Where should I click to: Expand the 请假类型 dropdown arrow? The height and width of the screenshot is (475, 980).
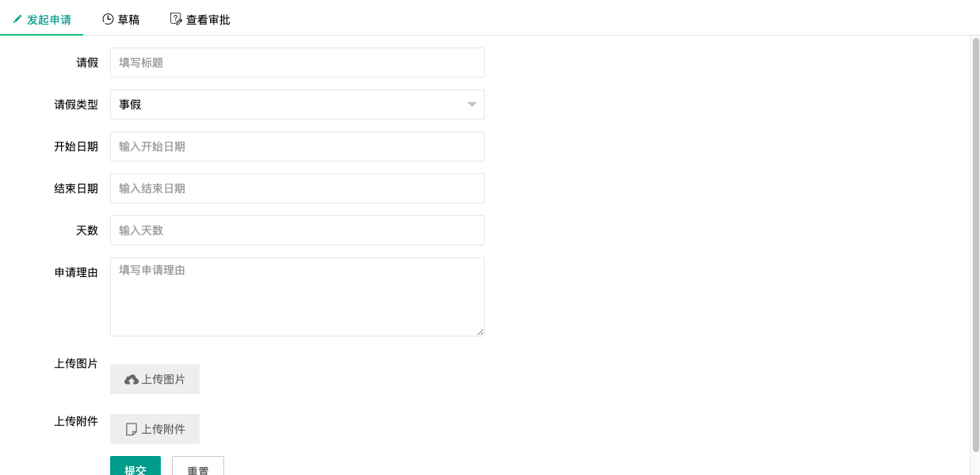pos(471,104)
